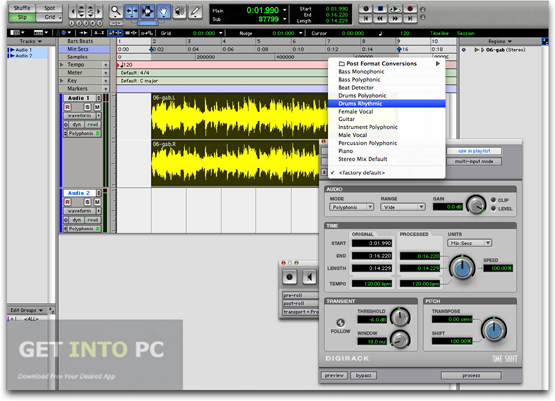Click the Gain knob in Audio section
The width and height of the screenshot is (555, 401).
pos(476,205)
